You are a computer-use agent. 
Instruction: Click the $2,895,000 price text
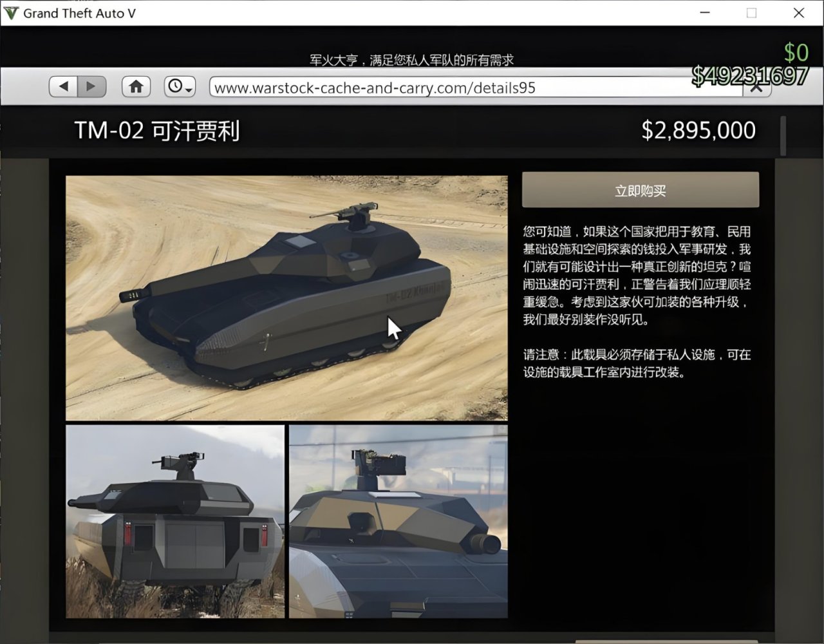coord(698,131)
